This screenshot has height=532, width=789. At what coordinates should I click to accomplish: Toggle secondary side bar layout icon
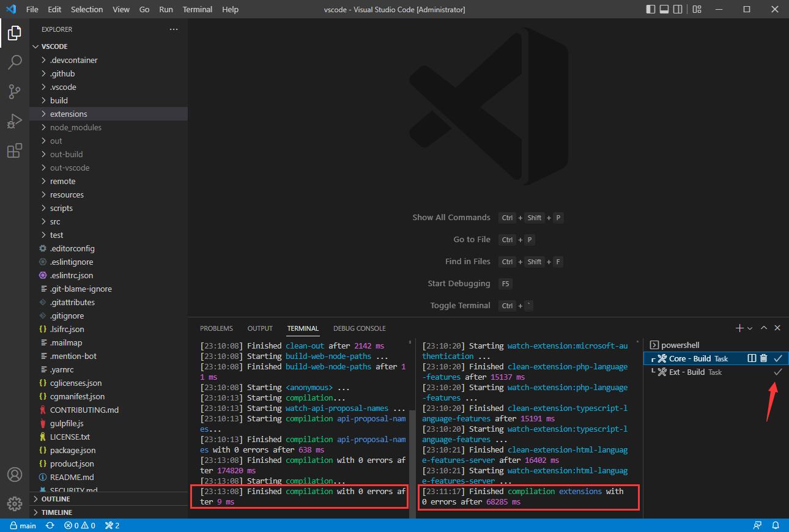(678, 9)
